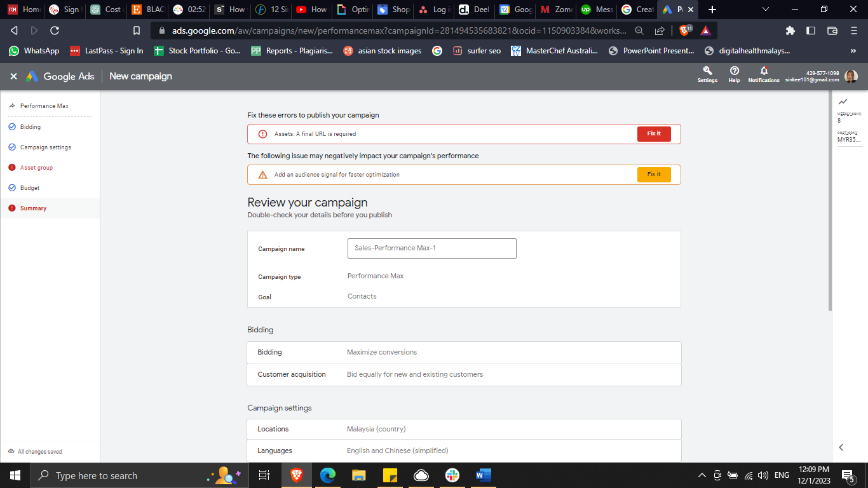This screenshot has height=488, width=868.
Task: Open the browser Extensions puzzle icon
Action: [x=790, y=30]
